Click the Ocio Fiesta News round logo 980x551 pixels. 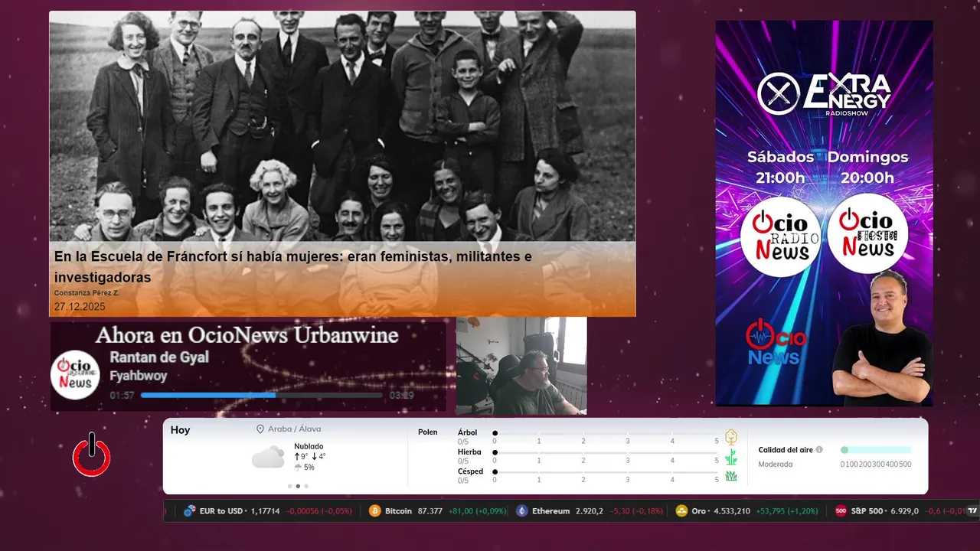(x=867, y=233)
